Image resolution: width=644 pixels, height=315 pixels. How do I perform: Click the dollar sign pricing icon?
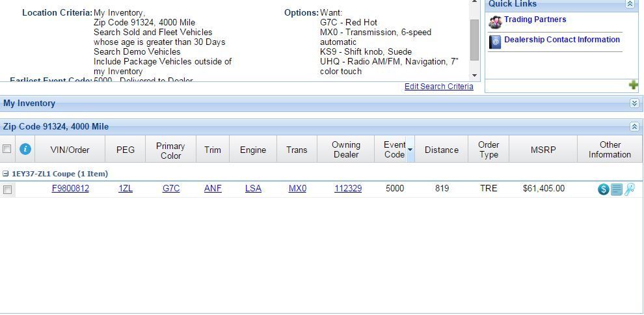[603, 189]
